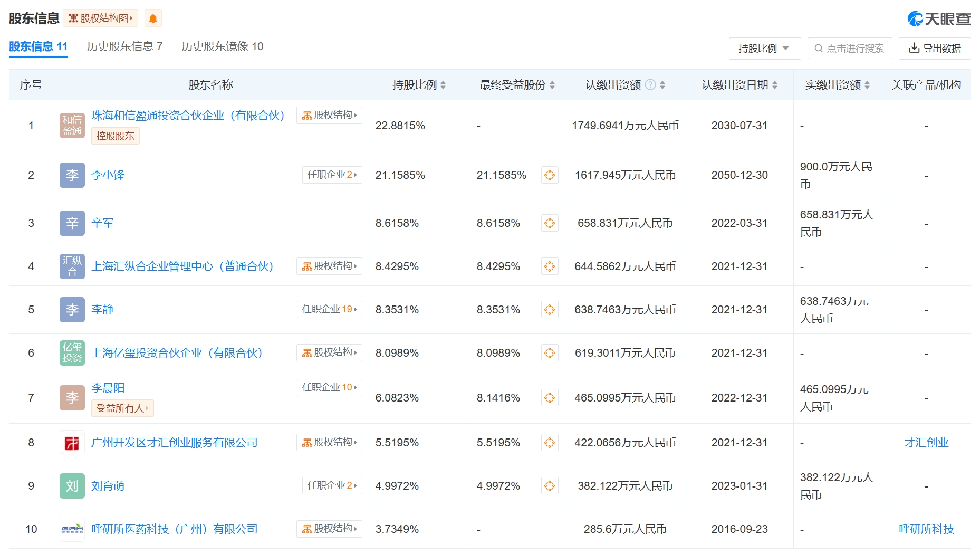
Task: Open 才汇创业 related product link
Action: (926, 443)
